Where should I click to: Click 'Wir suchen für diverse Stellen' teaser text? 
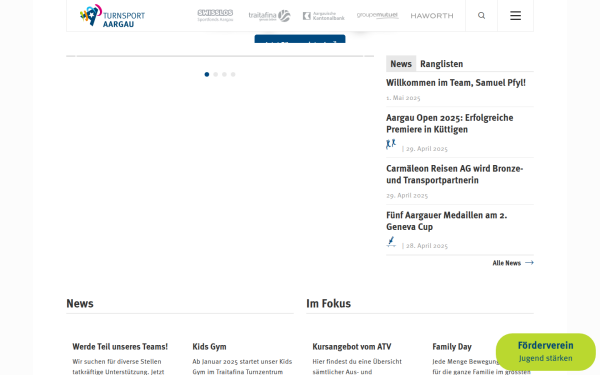point(117,361)
